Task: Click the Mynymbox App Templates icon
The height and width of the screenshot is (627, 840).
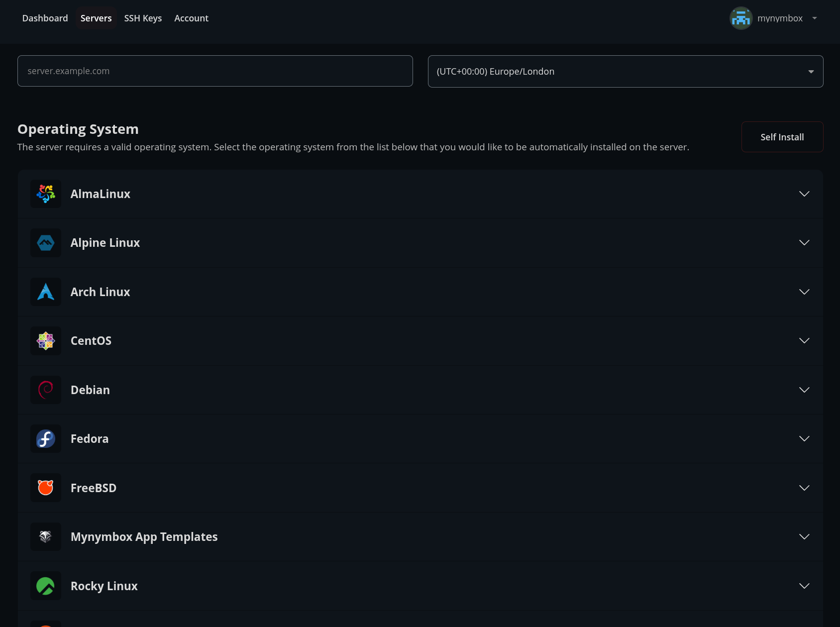Action: point(46,536)
